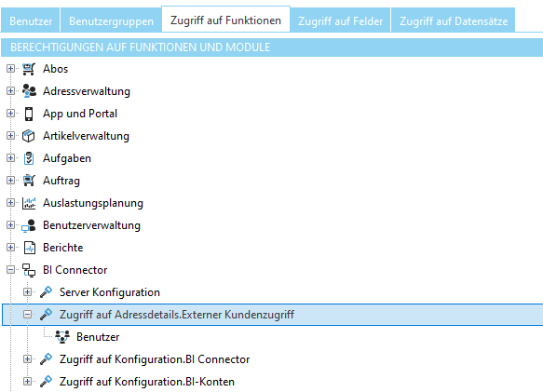Select the Zugriff auf Funktionen tab
Viewport: 543px width, 392px height.
coord(225,20)
